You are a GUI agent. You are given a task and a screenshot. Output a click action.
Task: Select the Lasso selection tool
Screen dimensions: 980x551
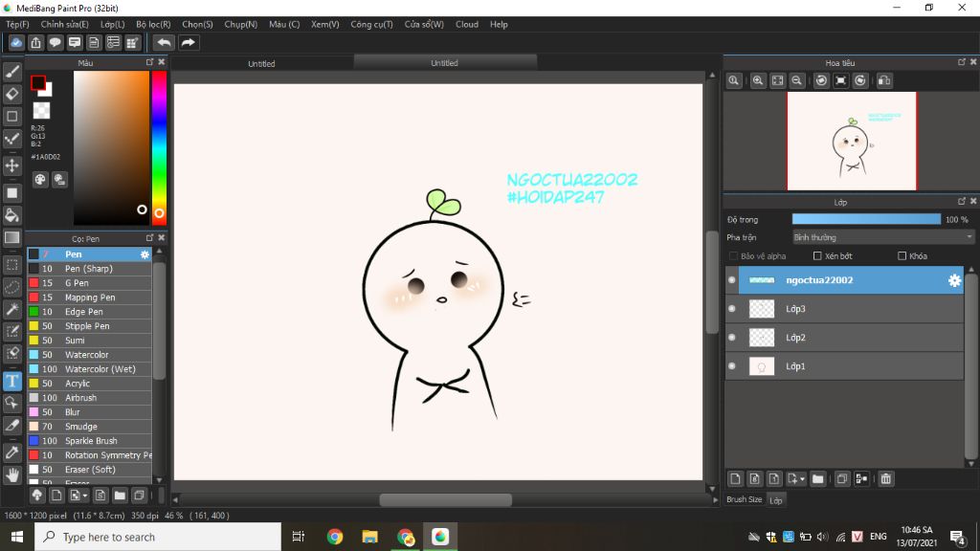[11, 287]
